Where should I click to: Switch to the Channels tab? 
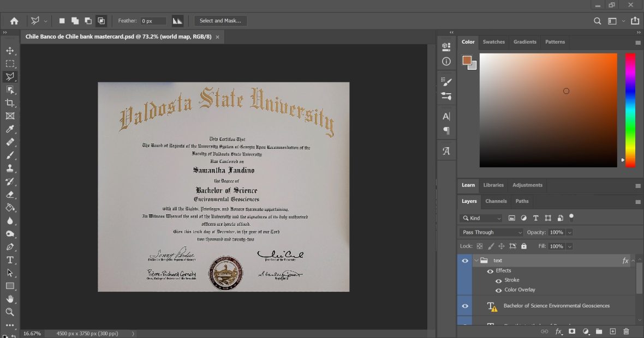coord(496,201)
